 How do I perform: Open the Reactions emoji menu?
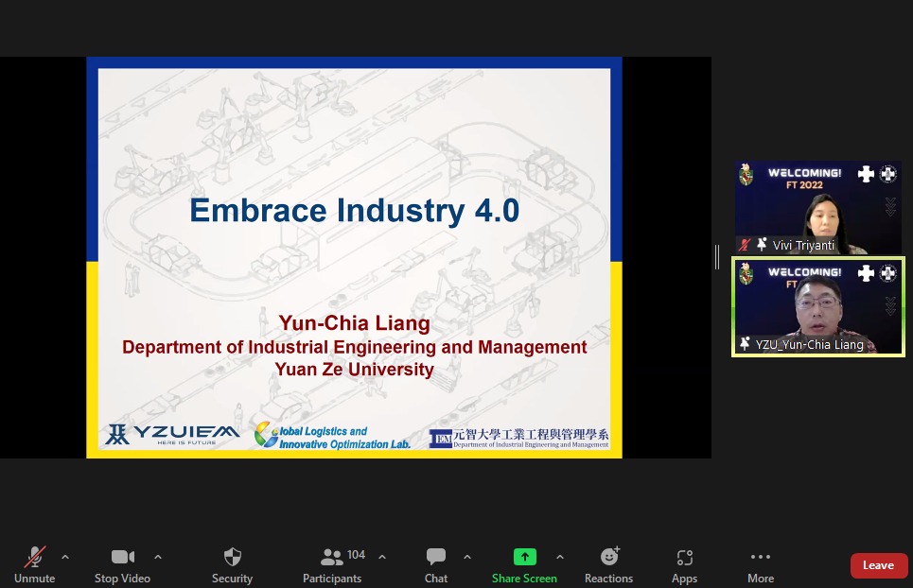(x=608, y=565)
